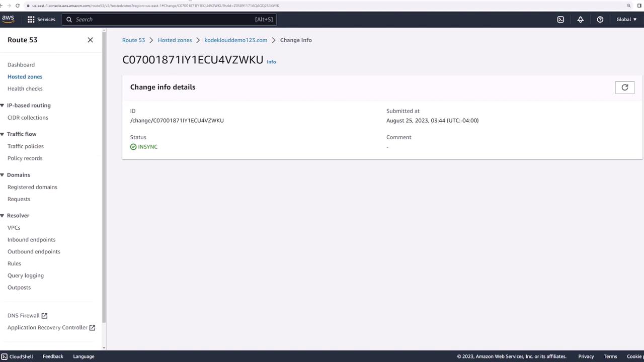Open Outposts in sidebar

(x=19, y=288)
